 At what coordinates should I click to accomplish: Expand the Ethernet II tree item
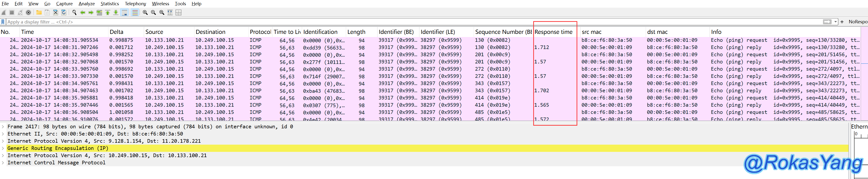click(x=3, y=134)
